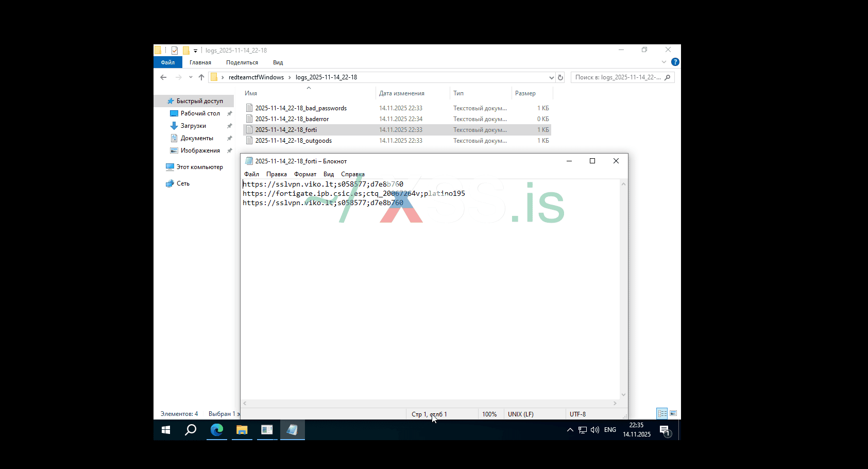Click the Notepad vertical scrollbar down arrow
This screenshot has height=469, width=868.
(x=624, y=395)
